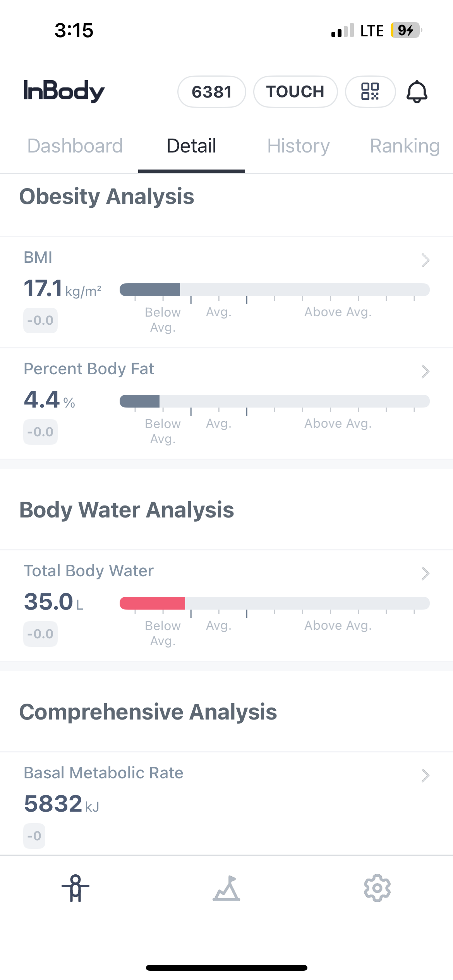Open the mountain chart icon in bottom bar
The image size is (453, 980).
click(226, 888)
